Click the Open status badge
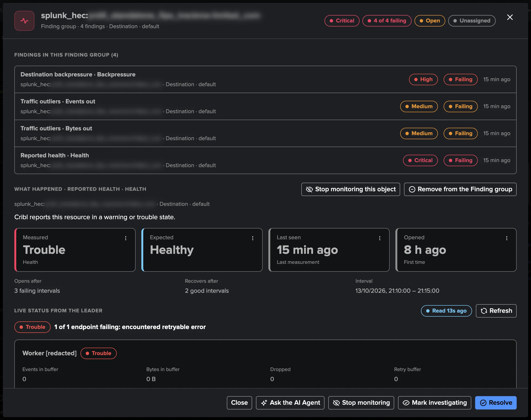Image resolution: width=531 pixels, height=420 pixels. click(x=430, y=21)
